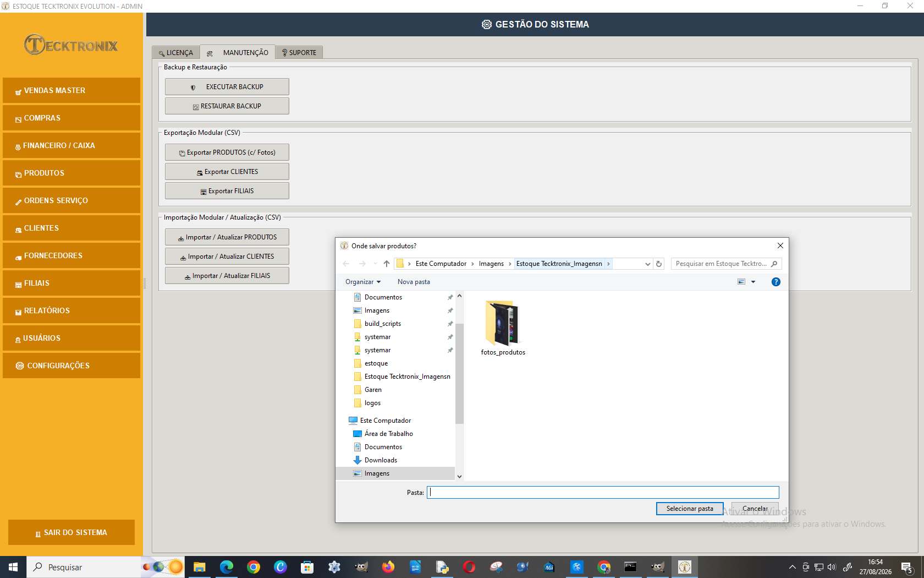
Task: Select the highlighted Imagens tree item
Action: (x=395, y=473)
